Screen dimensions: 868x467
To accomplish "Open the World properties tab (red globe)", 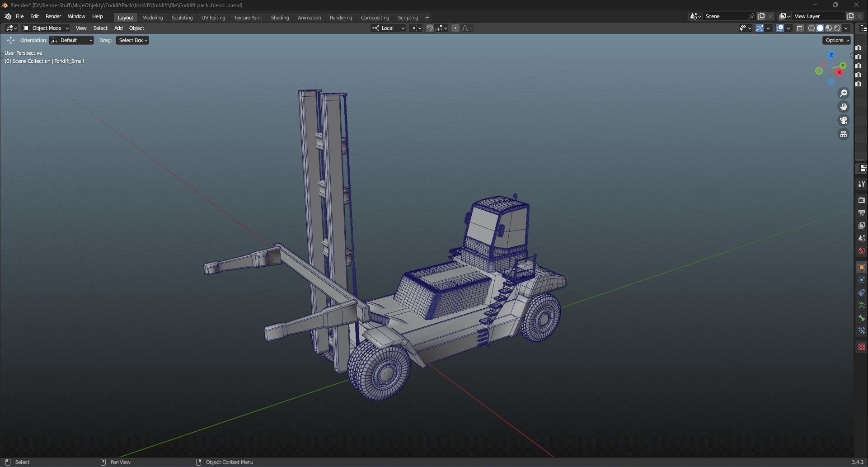I will (862, 251).
